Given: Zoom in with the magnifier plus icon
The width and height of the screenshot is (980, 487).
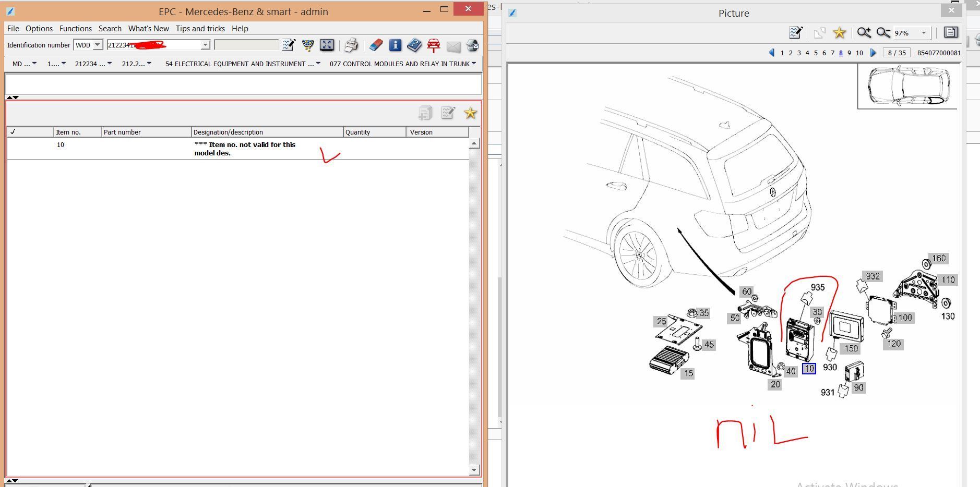Looking at the screenshot, I should (864, 33).
